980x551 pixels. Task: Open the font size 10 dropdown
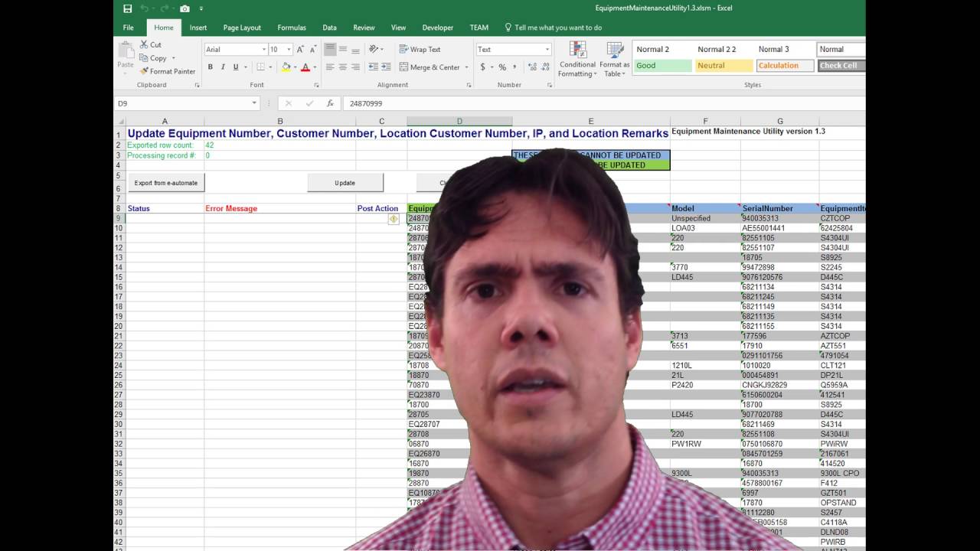[x=289, y=49]
